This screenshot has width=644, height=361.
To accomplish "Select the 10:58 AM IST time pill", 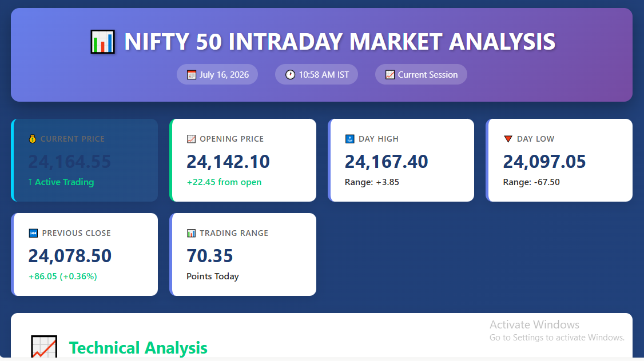I will [x=316, y=74].
